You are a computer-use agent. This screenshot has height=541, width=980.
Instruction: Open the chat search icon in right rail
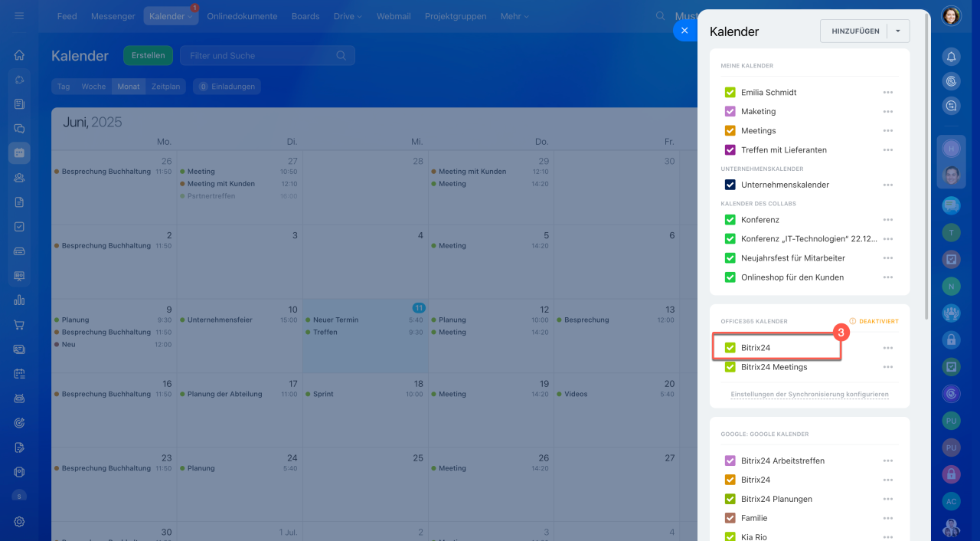pos(951,106)
